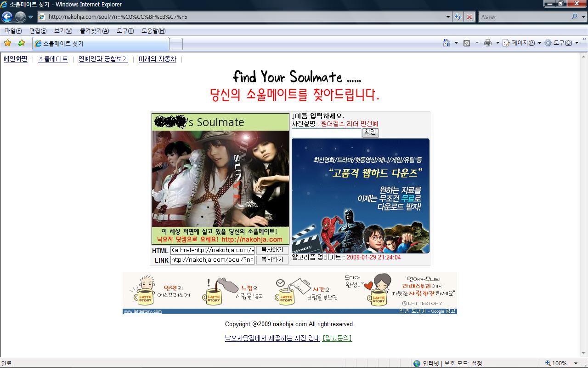Click the 복사하기 button next to HTML
Viewport: 588px width, 368px height.
272,250
